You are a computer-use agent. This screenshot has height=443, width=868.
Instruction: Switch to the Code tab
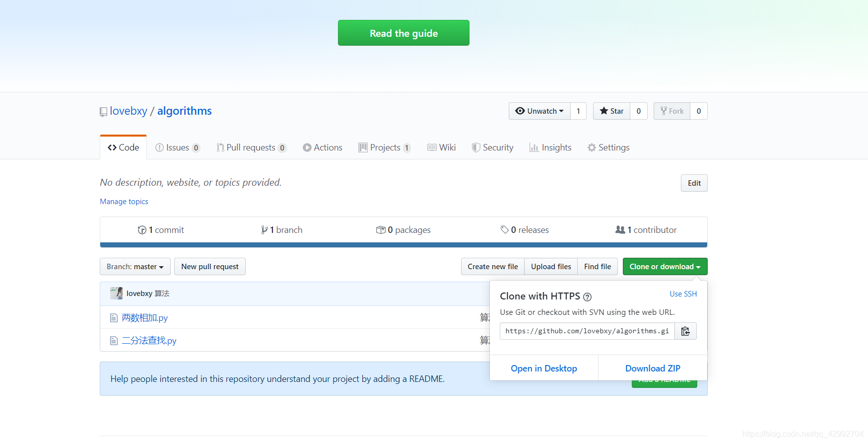[x=123, y=148]
